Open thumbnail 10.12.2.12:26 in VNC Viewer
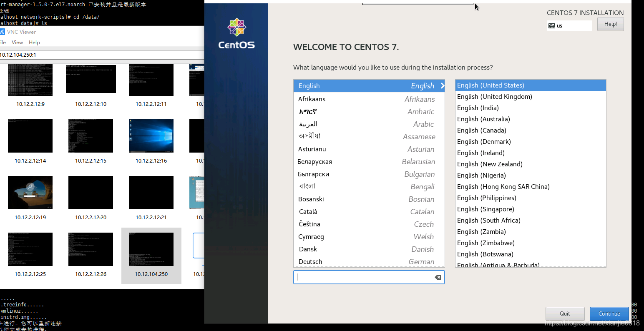 tap(91, 249)
